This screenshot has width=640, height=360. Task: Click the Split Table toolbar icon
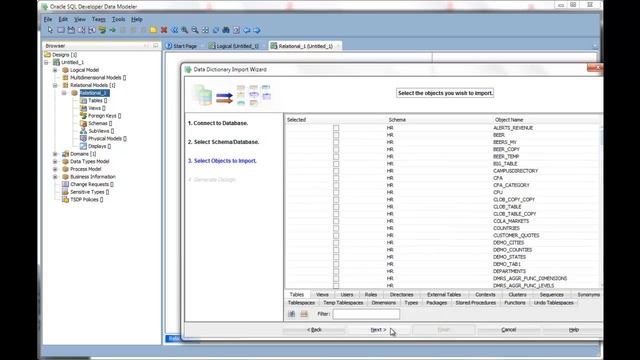pos(82,30)
